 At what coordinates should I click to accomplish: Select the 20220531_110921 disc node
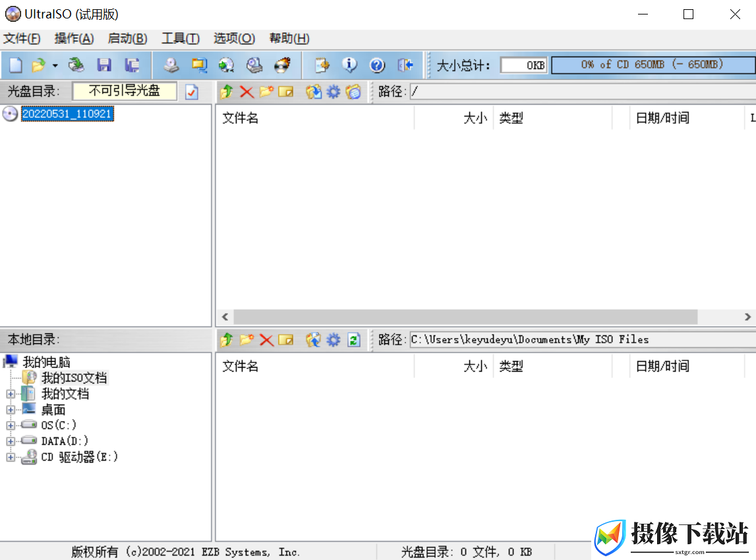[67, 114]
